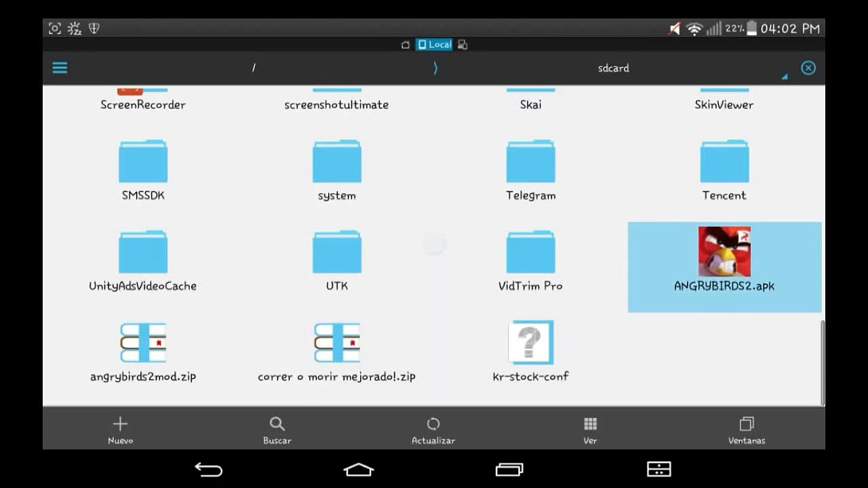This screenshot has width=868, height=488.
Task: Open the hamburger navigation menu
Action: coord(60,68)
